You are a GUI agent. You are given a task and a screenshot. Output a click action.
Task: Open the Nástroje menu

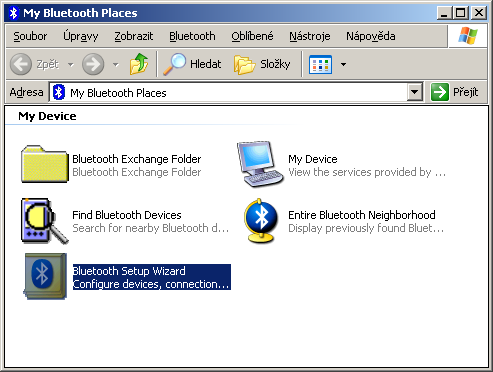point(310,36)
